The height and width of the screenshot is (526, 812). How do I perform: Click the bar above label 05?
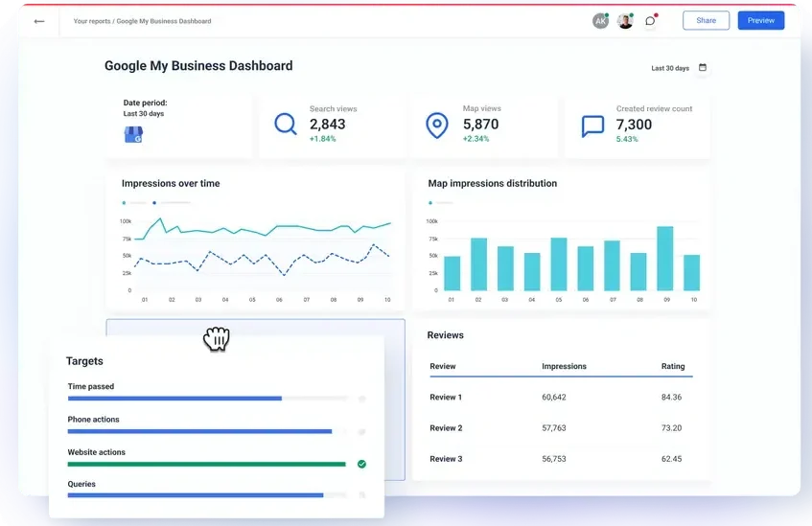(x=558, y=264)
